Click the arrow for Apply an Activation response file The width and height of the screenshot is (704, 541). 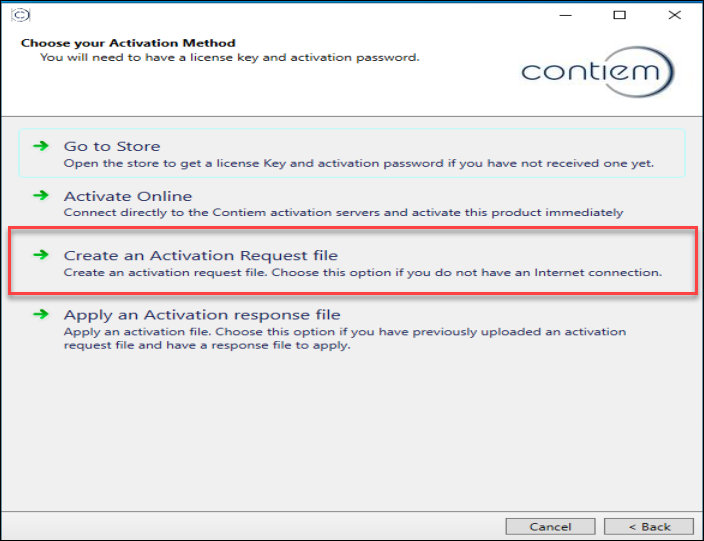[41, 314]
